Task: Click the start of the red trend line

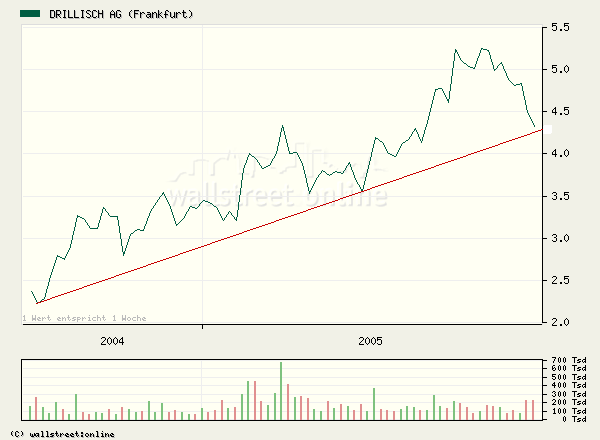Action: (x=37, y=302)
